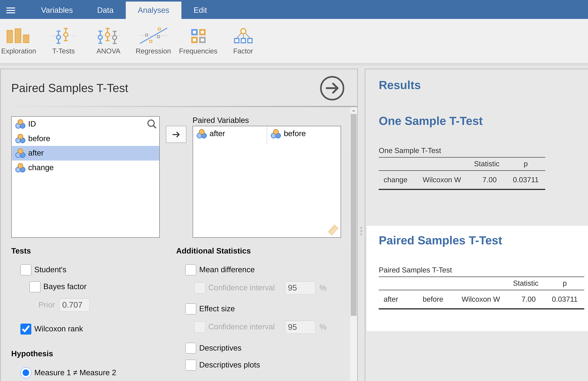Click the icon beside before in Paired Variables

276,134
